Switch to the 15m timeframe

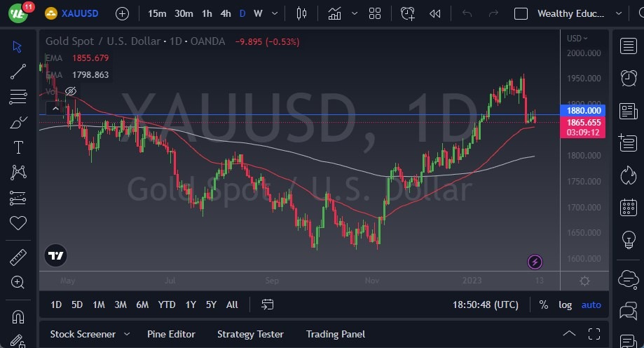157,13
